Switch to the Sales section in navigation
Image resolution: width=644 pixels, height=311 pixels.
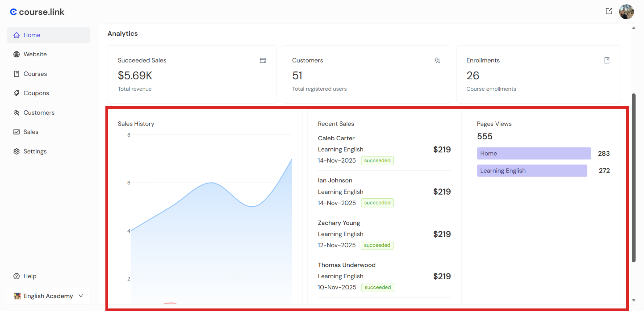[x=31, y=132]
